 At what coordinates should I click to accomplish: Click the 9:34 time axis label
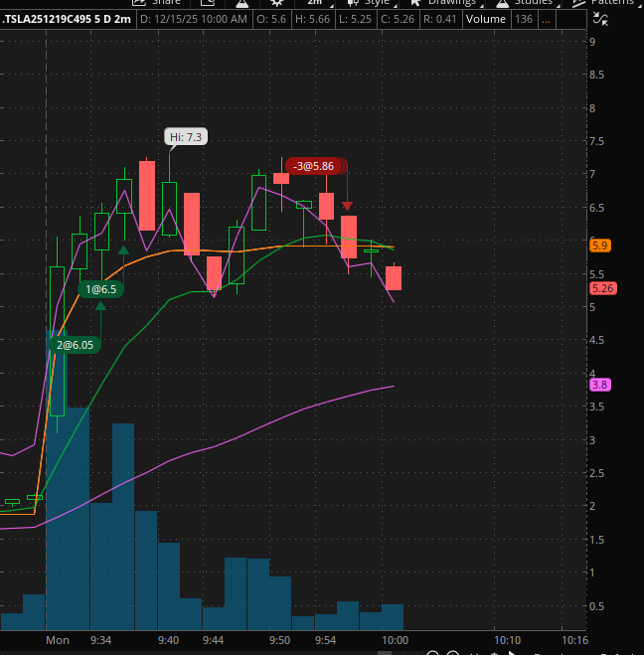click(100, 640)
